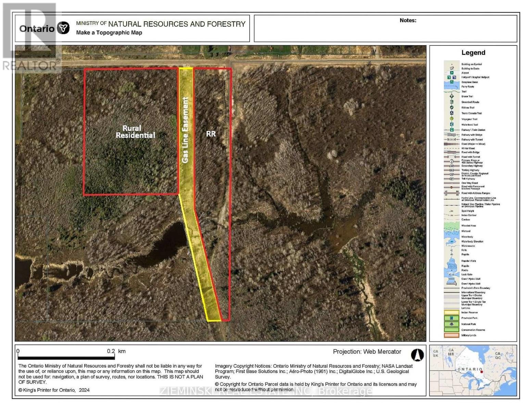532x411 pixels.
Task: Click the Trans Canada Trail legend symbol
Action: click(452, 113)
